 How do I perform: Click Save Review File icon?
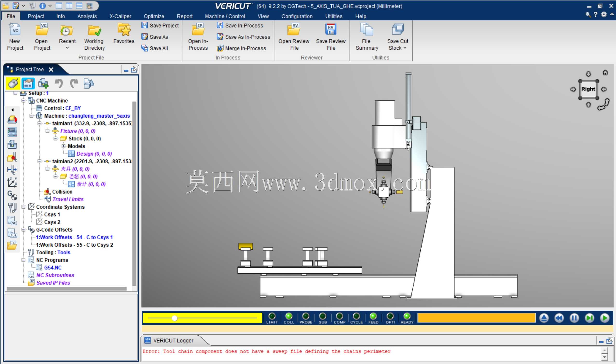[331, 29]
